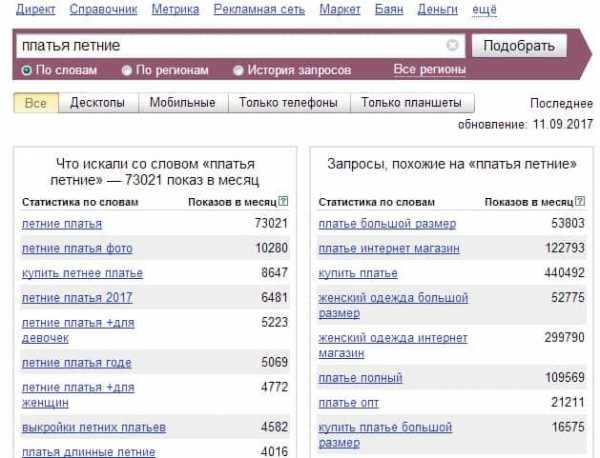The width and height of the screenshot is (600, 458).
Task: Go to 'Метрика' in the top navigation
Action: 175,9
